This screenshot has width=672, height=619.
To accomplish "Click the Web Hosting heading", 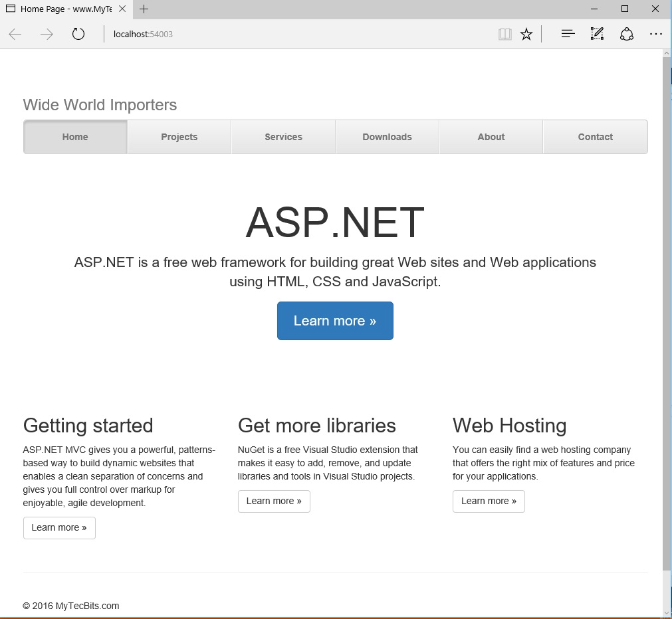I will pyautogui.click(x=510, y=426).
